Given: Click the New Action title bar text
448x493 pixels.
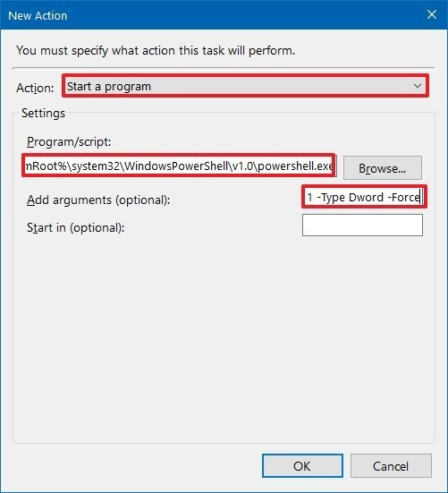Looking at the screenshot, I should [38, 15].
